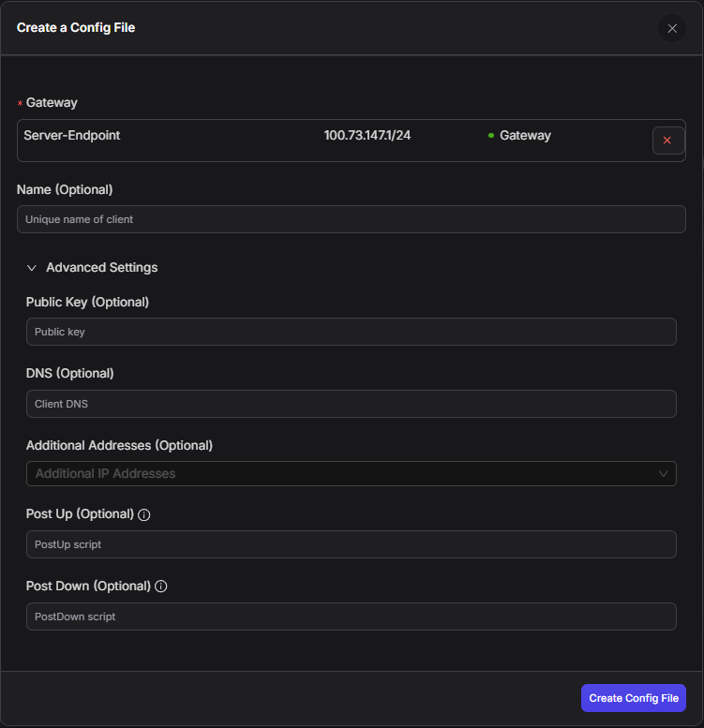Click the Advanced Settings label

click(101, 268)
